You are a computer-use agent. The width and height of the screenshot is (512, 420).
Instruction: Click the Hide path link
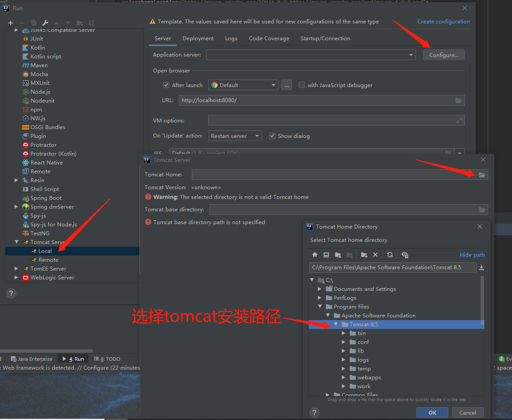472,255
